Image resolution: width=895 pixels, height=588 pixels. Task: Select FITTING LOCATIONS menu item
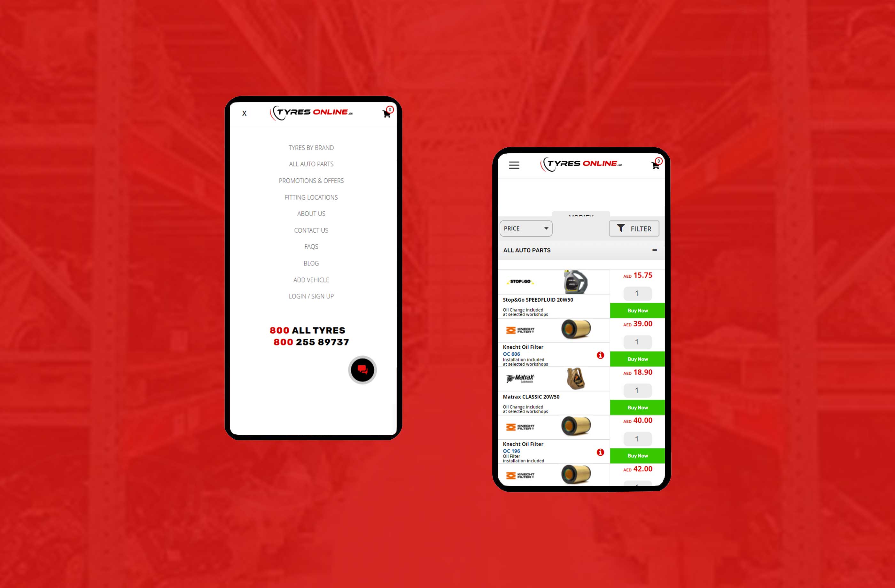[x=310, y=197]
